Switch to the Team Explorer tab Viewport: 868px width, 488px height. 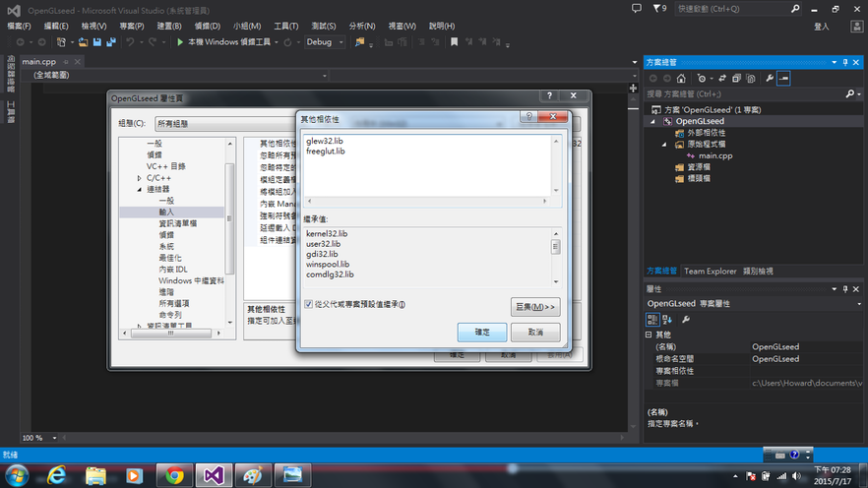click(710, 272)
